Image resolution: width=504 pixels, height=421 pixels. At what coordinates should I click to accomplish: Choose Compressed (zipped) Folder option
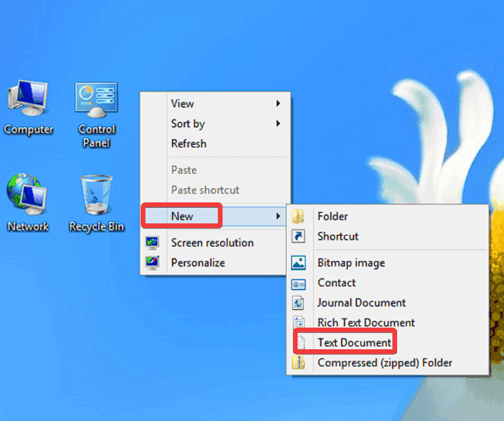point(384,363)
